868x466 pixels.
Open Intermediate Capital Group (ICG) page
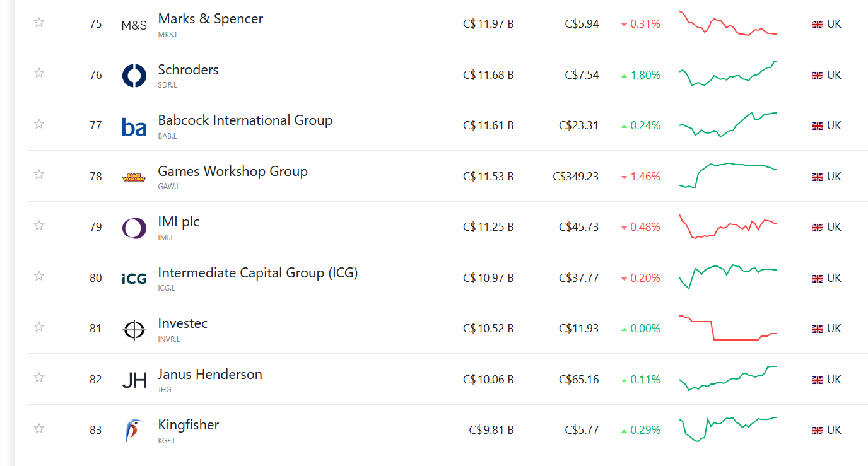(x=258, y=273)
